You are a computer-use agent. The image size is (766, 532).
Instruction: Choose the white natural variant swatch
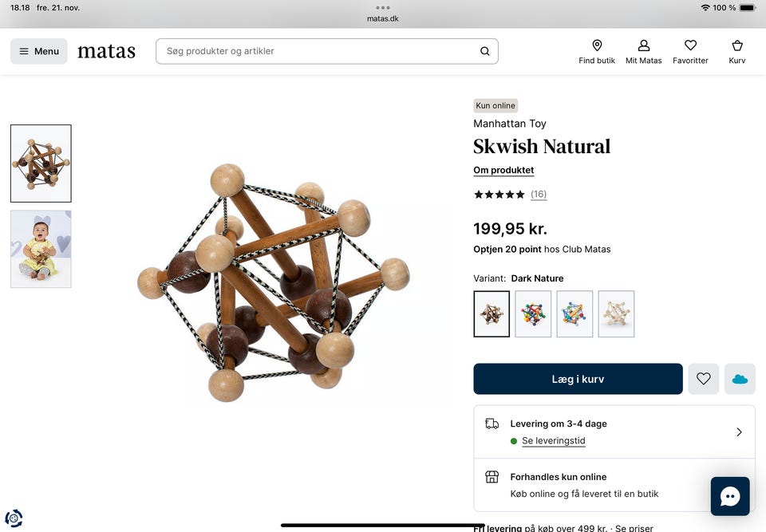coord(616,314)
